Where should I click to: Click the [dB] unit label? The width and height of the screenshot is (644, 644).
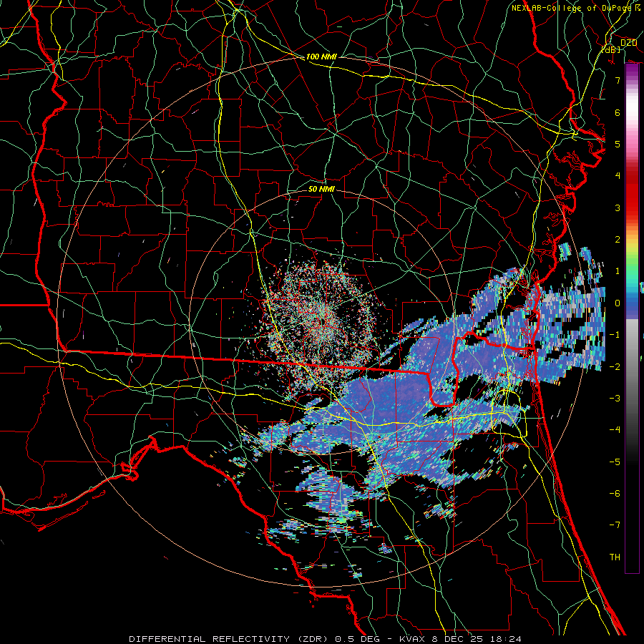[611, 49]
